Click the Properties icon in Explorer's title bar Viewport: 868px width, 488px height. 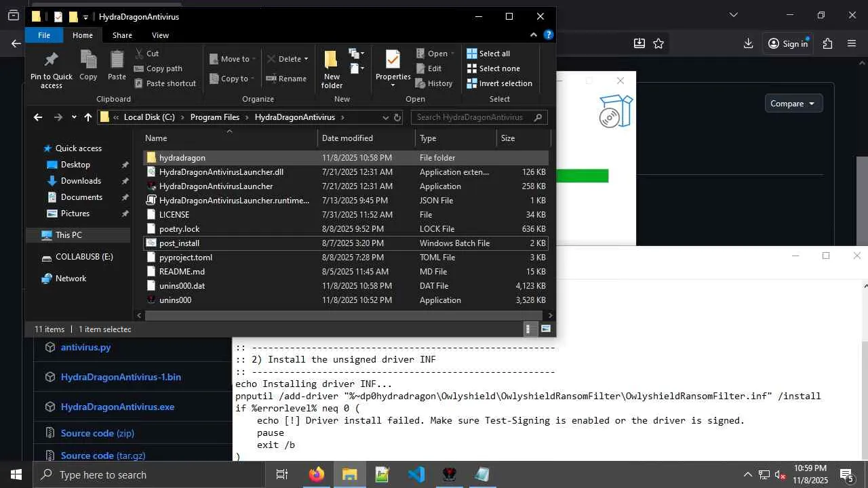58,17
